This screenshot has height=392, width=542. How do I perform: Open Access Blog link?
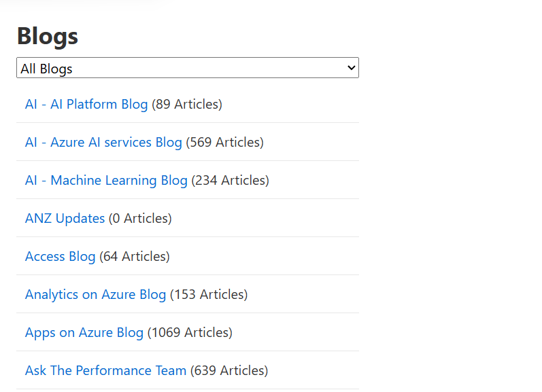(60, 256)
